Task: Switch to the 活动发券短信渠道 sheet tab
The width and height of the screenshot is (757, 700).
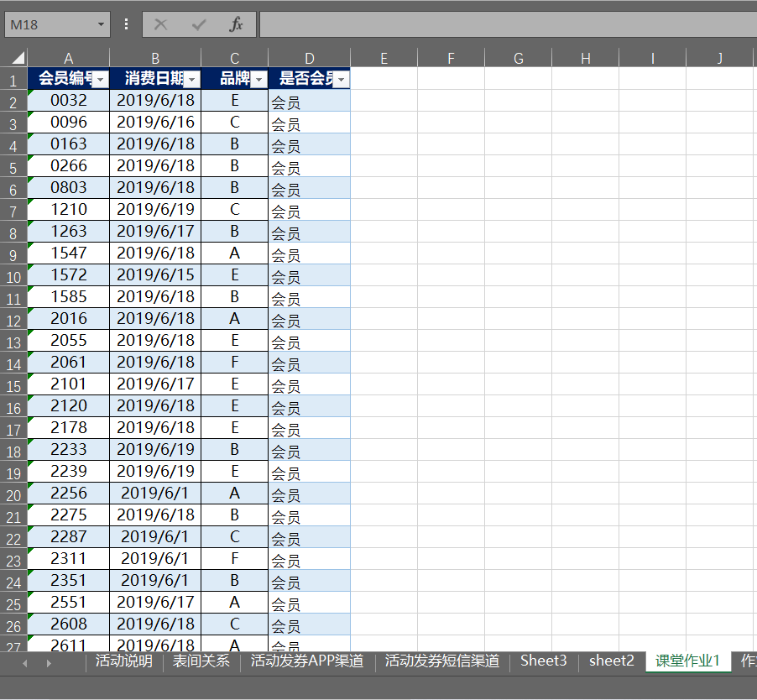Action: pyautogui.click(x=441, y=661)
